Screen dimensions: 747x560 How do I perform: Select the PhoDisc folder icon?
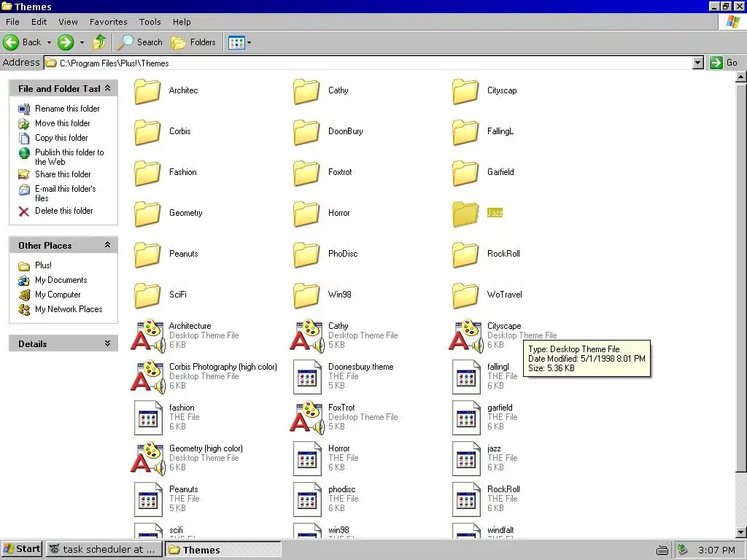(306, 254)
